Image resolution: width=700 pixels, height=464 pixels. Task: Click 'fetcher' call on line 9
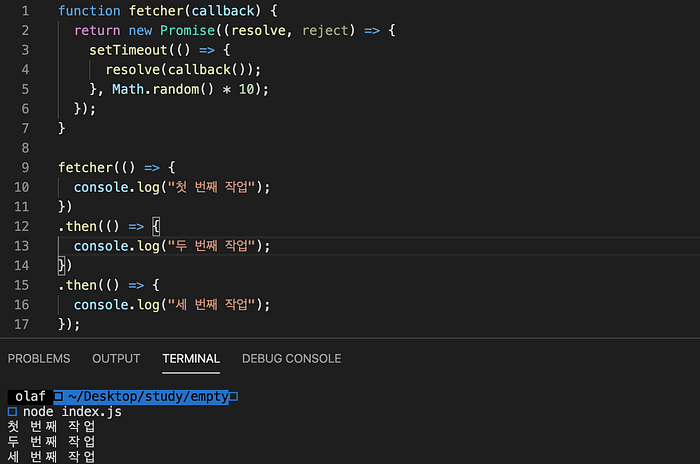(x=86, y=167)
